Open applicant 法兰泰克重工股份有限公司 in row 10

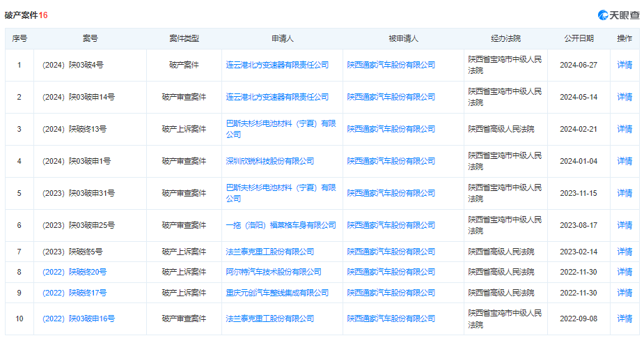(x=270, y=319)
